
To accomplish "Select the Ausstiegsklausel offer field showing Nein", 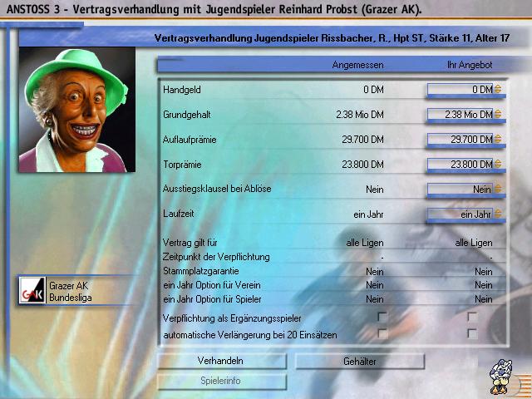I will pos(460,189).
